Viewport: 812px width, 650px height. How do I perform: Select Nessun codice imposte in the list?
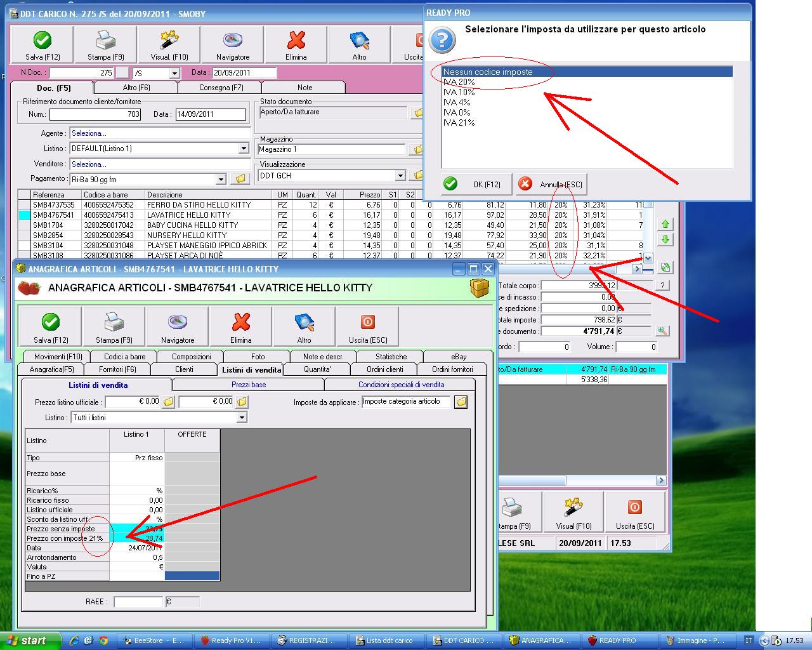(587, 72)
